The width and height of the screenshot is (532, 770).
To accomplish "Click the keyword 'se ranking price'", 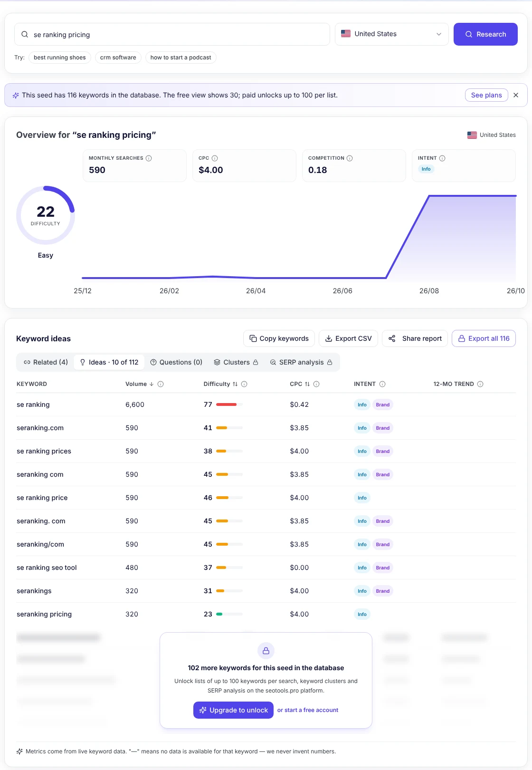I will 42,498.
